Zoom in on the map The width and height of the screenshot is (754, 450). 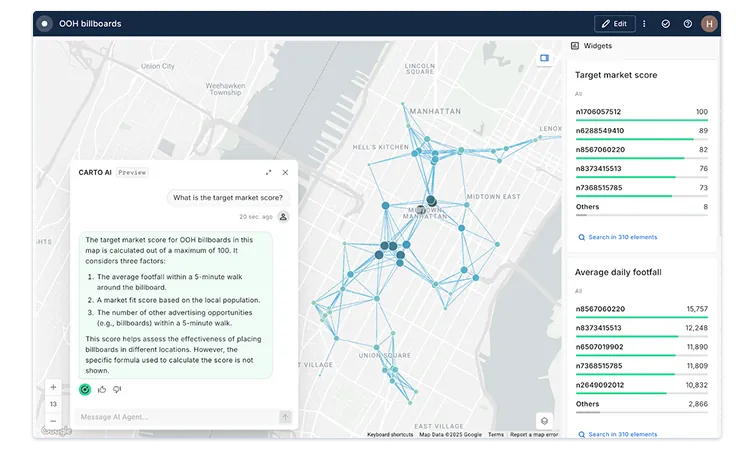coord(53,387)
